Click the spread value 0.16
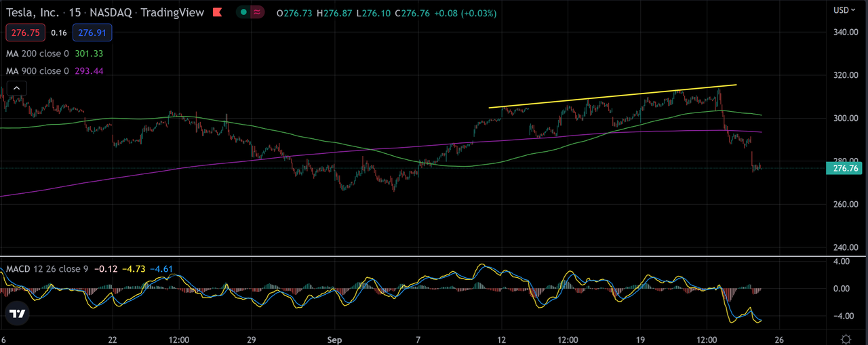The height and width of the screenshot is (345, 868). point(60,32)
